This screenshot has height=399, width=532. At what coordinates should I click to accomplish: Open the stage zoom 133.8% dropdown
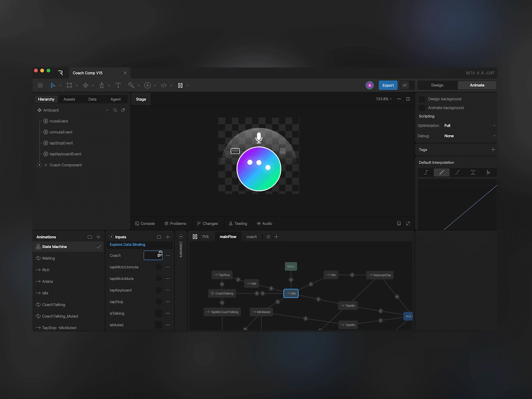[x=384, y=99]
